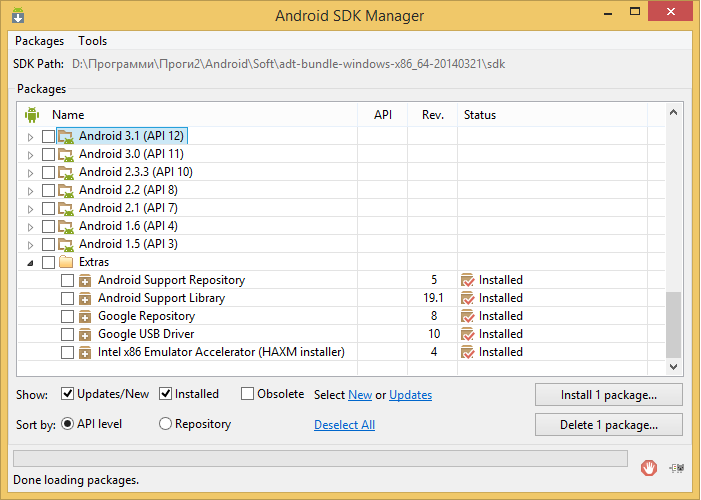
Task: Collapse the Extras node
Action: point(30,263)
